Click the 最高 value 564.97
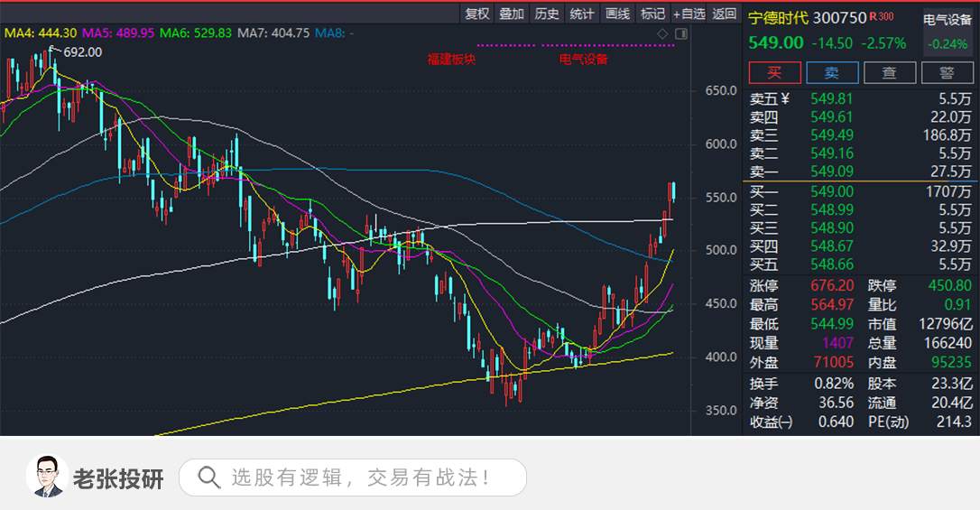980x510 pixels. click(x=832, y=305)
